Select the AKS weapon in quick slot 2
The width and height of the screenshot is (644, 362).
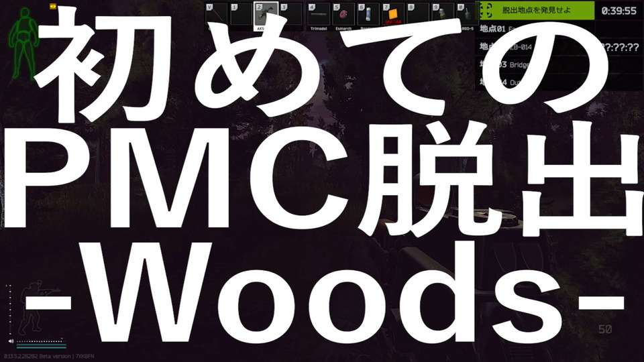pos(266,16)
